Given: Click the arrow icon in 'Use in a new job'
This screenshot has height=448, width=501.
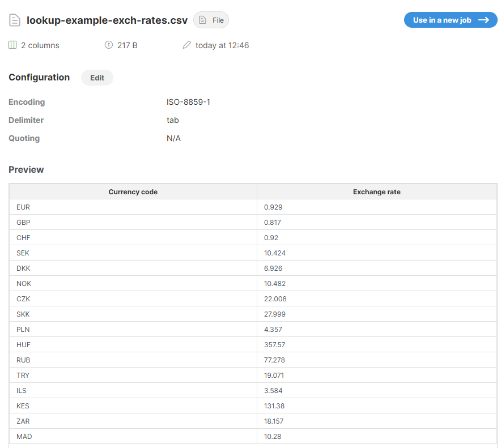Looking at the screenshot, I should click(x=485, y=19).
